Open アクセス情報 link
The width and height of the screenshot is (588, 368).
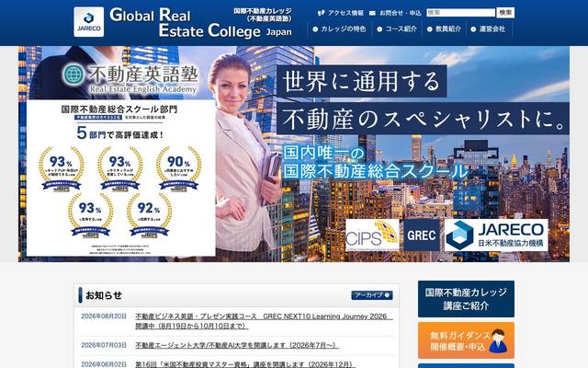[x=345, y=13]
